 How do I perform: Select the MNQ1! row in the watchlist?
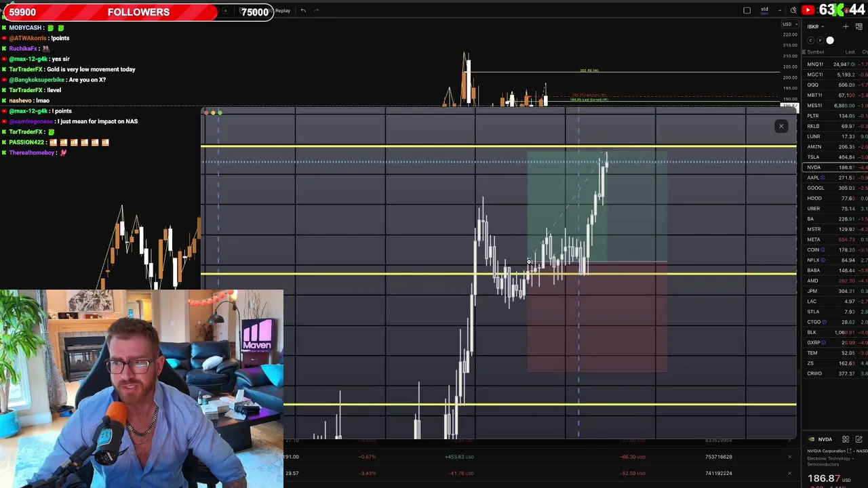click(835, 64)
